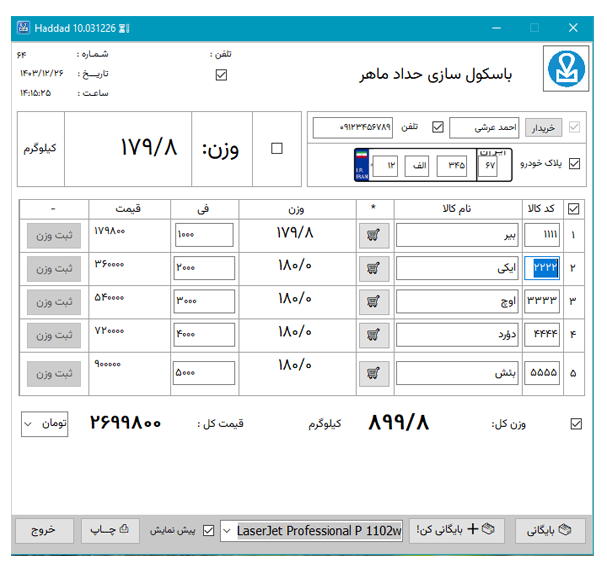
Task: Click the phone number field ۰۹۱۲۳۴۵۶۷۸۹
Action: point(353,128)
